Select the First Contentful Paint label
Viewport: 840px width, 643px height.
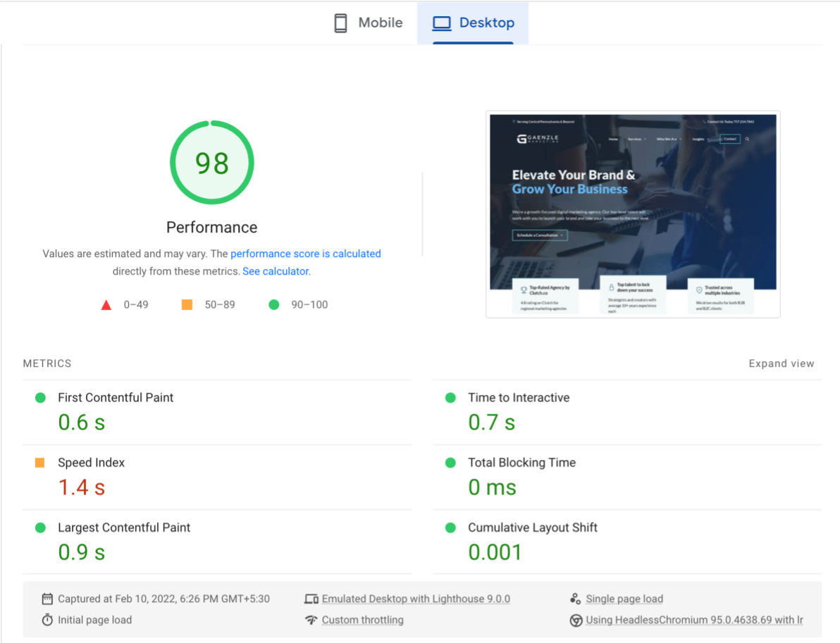pos(116,398)
